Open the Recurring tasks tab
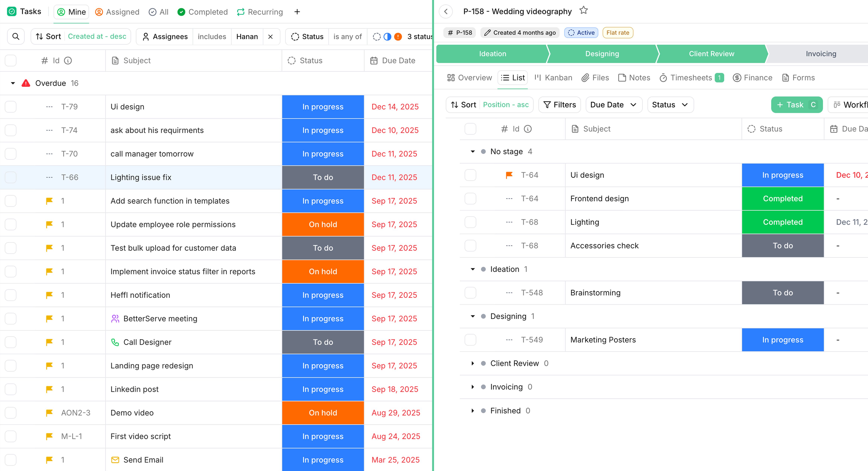This screenshot has height=471, width=868. click(260, 12)
